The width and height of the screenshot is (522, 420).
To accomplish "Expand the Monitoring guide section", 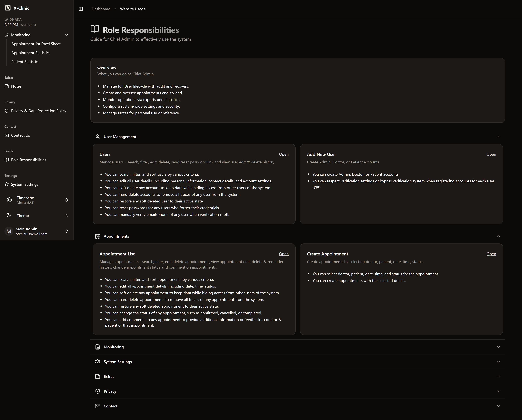I will pyautogui.click(x=498, y=347).
